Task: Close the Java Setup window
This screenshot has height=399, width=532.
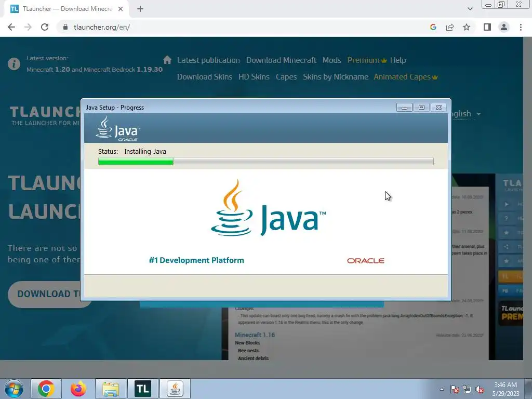Action: pyautogui.click(x=438, y=107)
